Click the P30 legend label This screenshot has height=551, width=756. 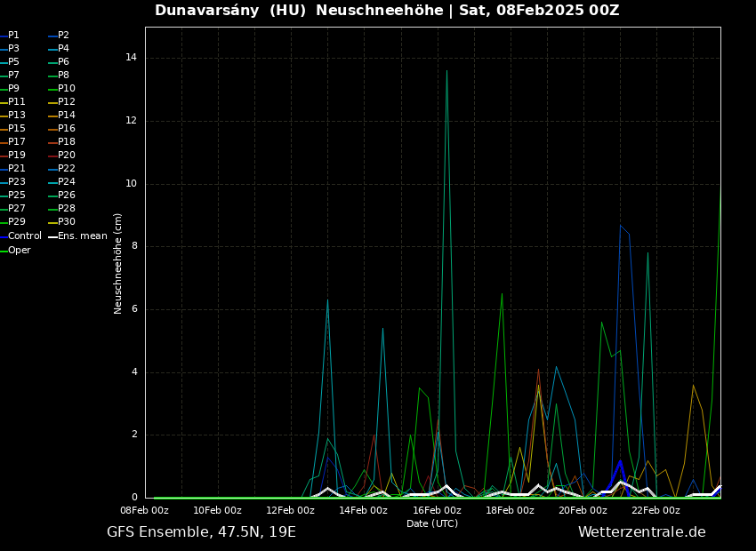[x=67, y=222]
